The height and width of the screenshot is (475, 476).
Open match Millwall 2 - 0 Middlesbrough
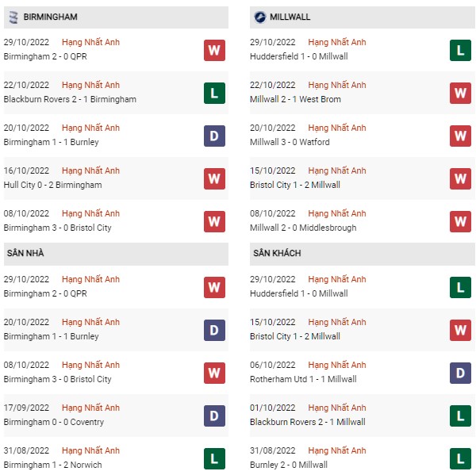coord(303,228)
